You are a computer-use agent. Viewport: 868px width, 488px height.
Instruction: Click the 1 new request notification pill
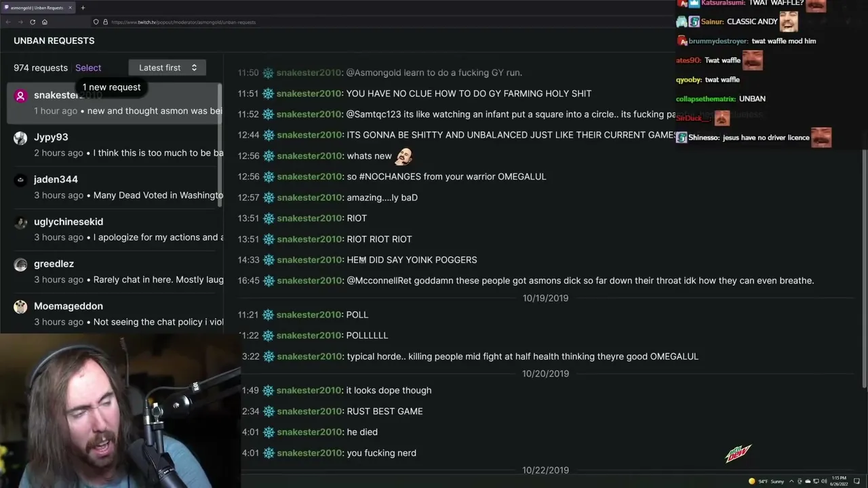(112, 87)
